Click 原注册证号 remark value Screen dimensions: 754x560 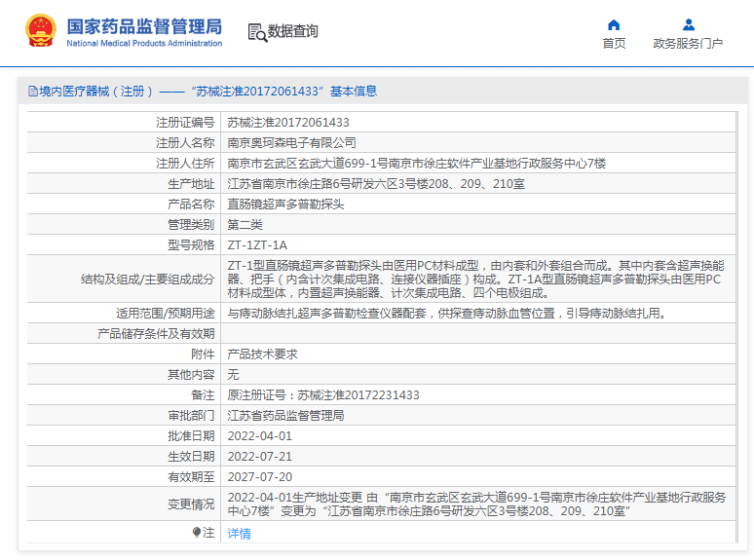point(323,395)
